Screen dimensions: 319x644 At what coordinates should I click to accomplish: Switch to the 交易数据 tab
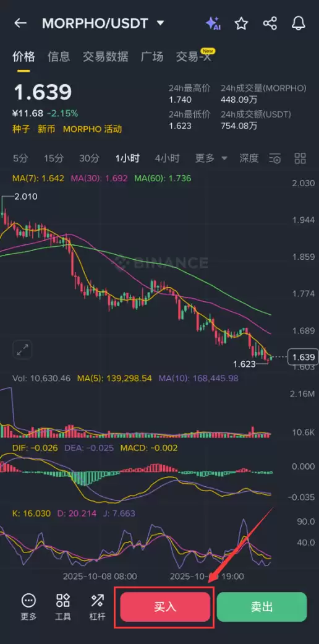[x=106, y=57]
